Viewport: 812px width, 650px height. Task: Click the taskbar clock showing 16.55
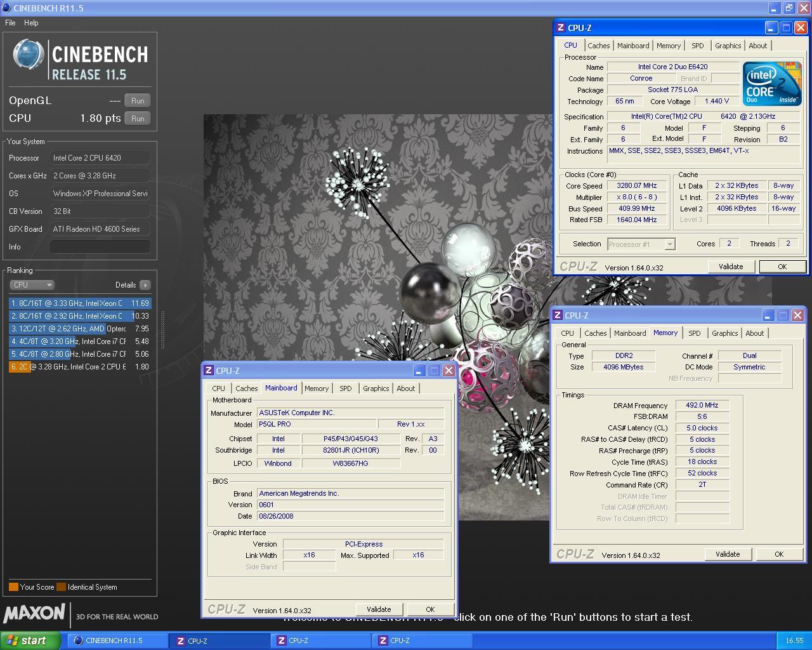coord(794,641)
